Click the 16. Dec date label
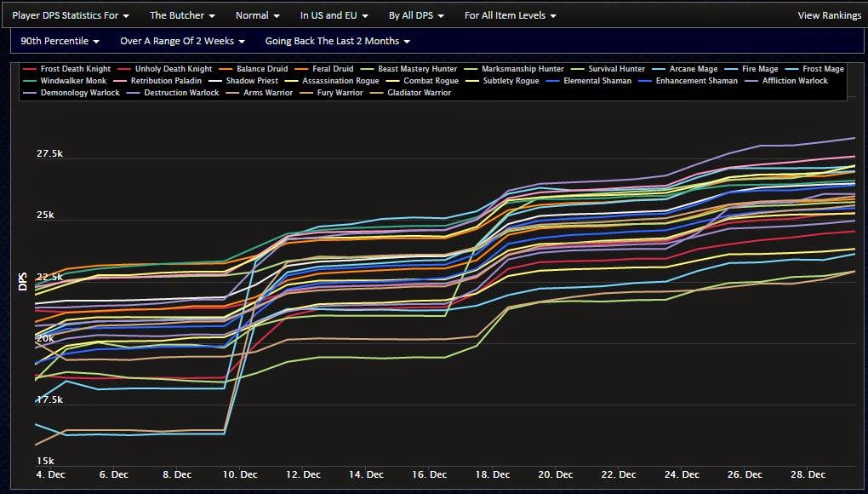The width and height of the screenshot is (868, 494). (429, 474)
